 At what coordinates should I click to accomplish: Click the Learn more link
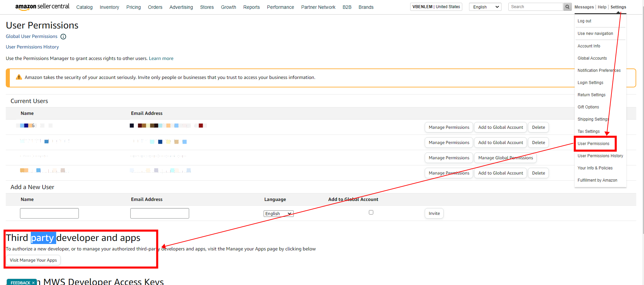[x=161, y=58]
